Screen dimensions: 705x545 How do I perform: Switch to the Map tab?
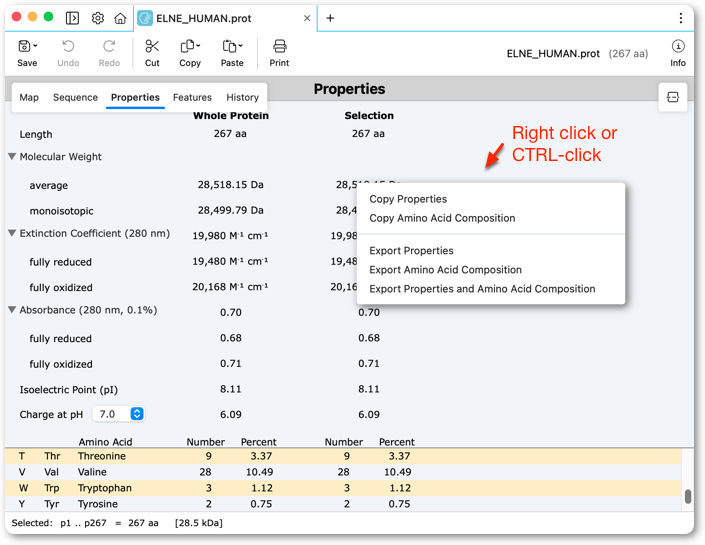tap(29, 98)
